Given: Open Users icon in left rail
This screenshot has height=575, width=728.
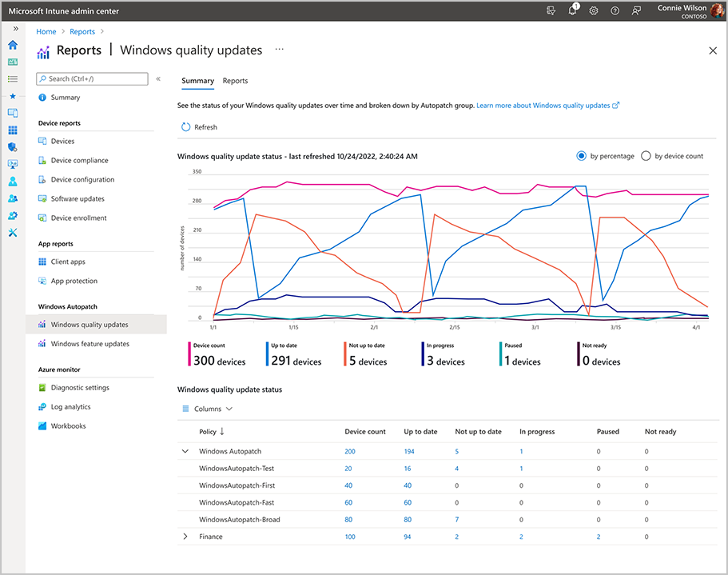Looking at the screenshot, I should point(13,182).
